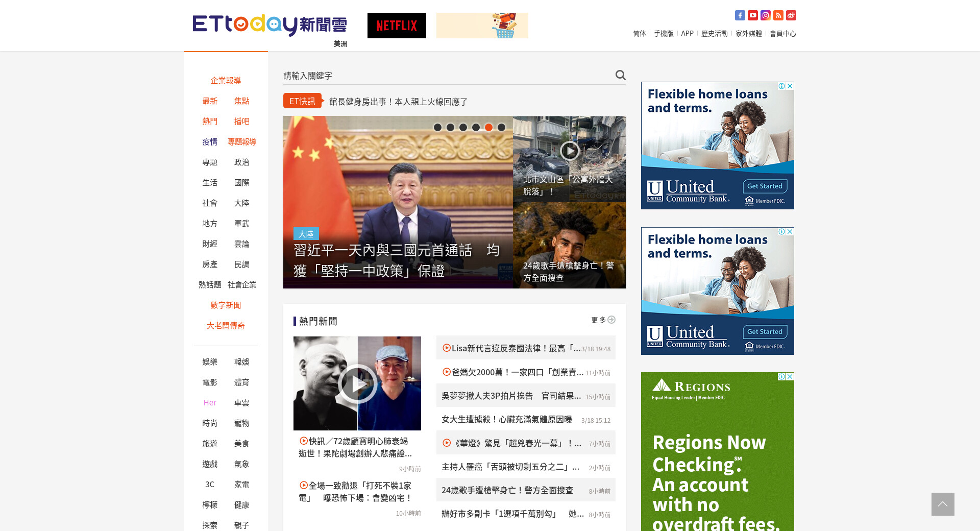Open 國際 category in sidebar
This screenshot has width=980, height=531.
[x=242, y=183]
